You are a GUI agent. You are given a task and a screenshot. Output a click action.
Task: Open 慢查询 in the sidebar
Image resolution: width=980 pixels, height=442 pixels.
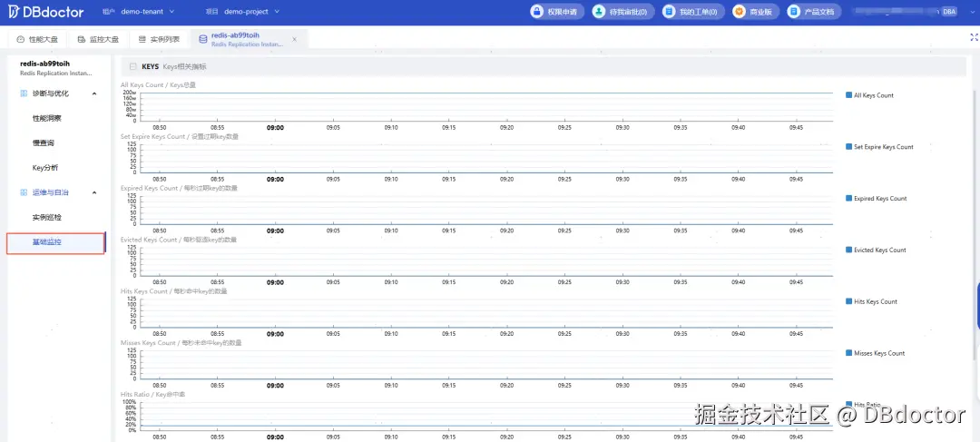pos(44,143)
